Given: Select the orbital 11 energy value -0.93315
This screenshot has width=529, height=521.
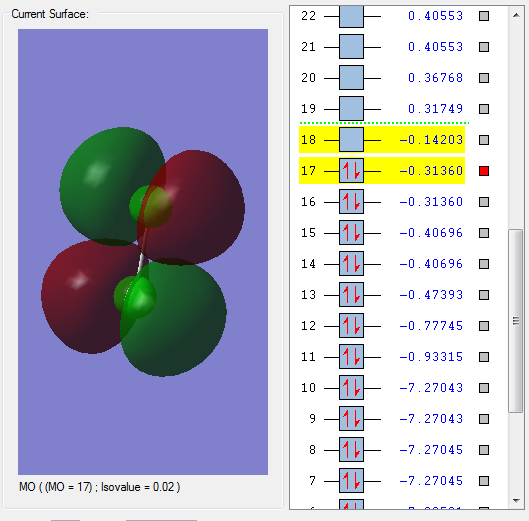Looking at the screenshot, I should point(431,357).
